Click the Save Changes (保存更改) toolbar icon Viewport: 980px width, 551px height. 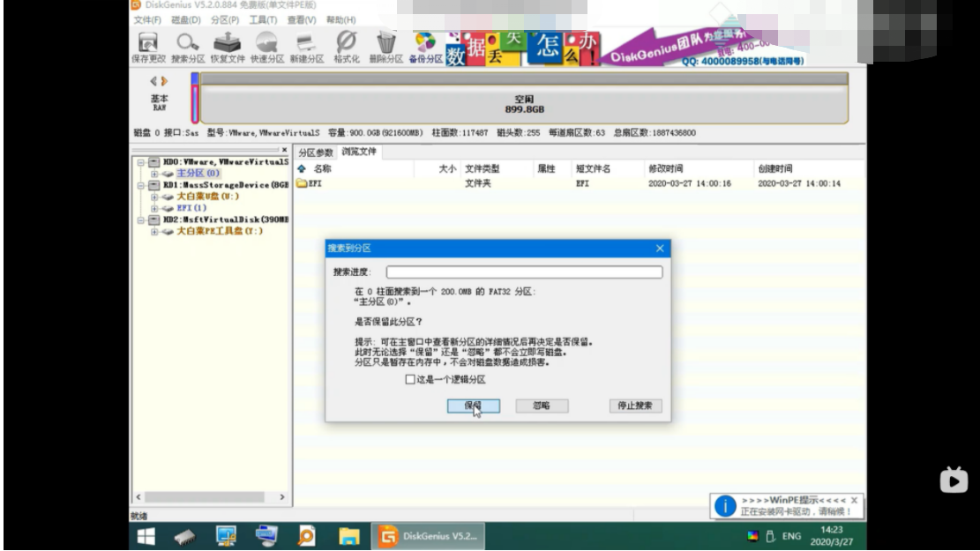click(x=148, y=48)
